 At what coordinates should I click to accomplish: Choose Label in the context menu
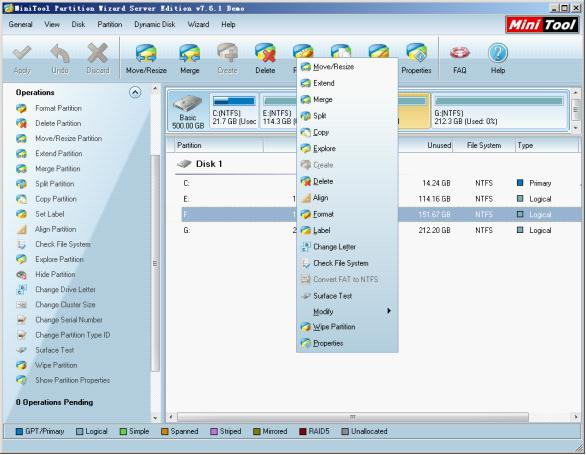click(347, 231)
